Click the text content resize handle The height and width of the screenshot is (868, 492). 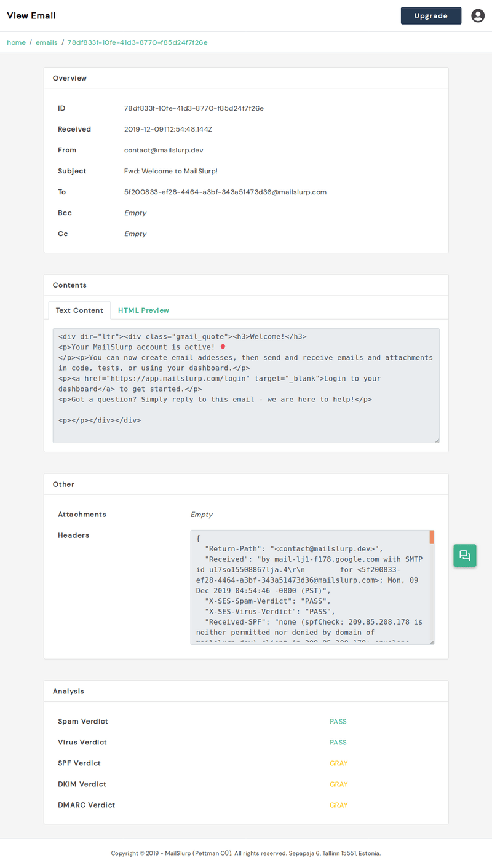click(437, 440)
